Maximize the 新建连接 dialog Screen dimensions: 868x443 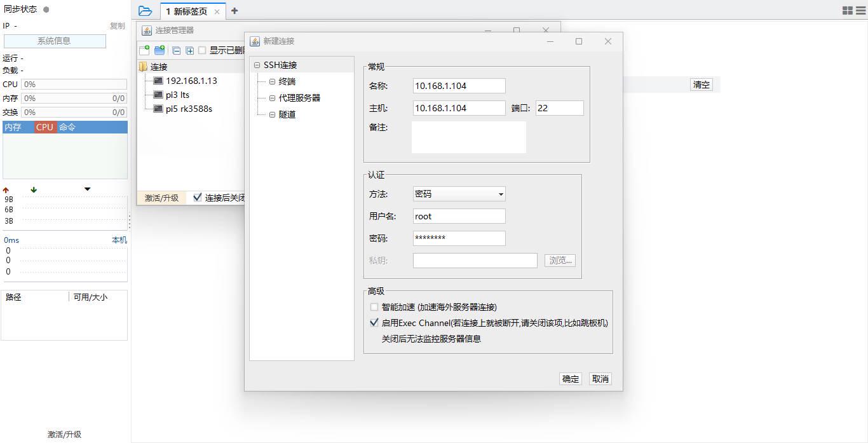579,41
